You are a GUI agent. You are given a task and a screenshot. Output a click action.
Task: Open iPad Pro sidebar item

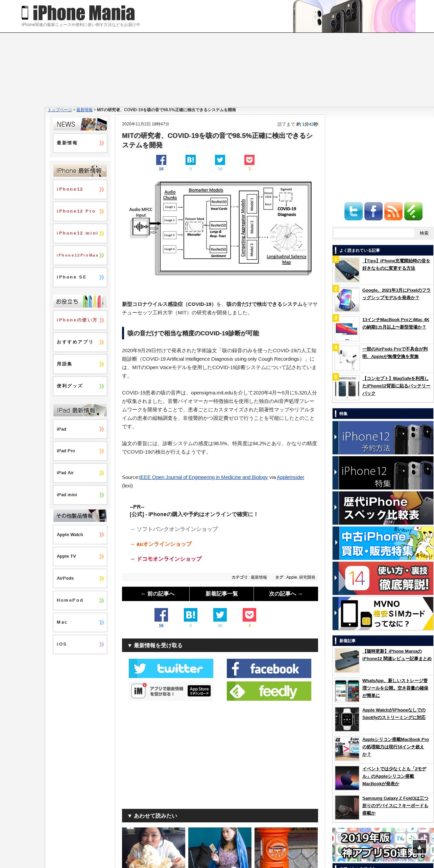(x=80, y=451)
